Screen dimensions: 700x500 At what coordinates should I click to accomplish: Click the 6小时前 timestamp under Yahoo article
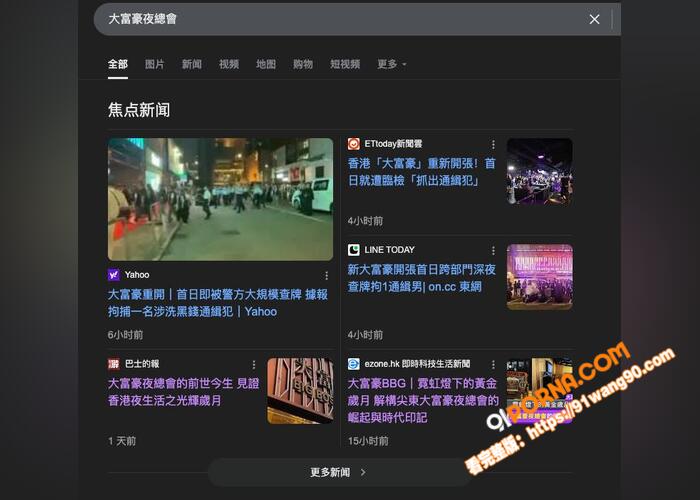point(125,334)
